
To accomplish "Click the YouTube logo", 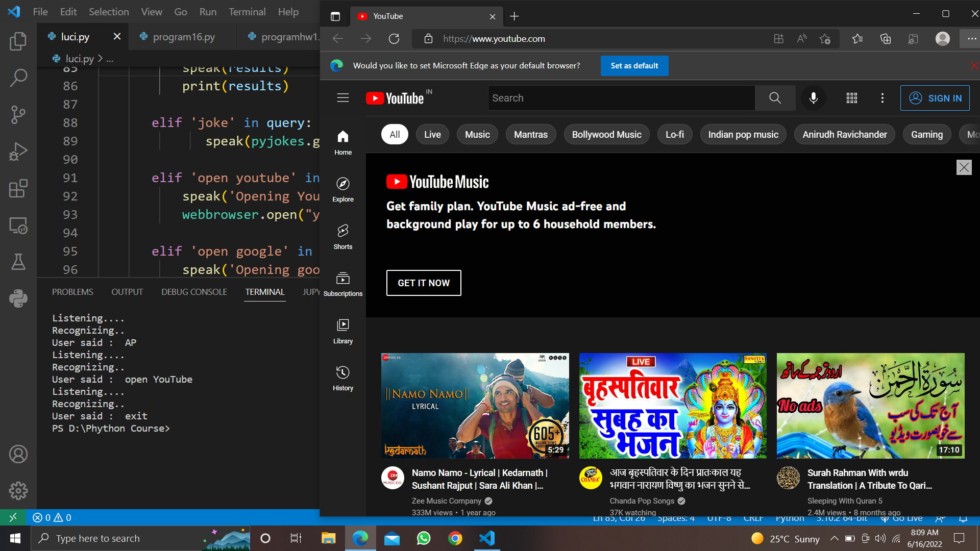I will [x=396, y=98].
